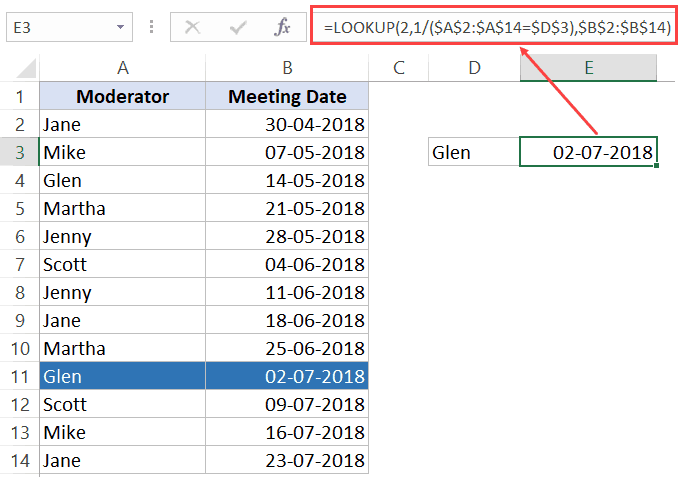
Task: Select cell A2 containing Jane
Action: (122, 125)
